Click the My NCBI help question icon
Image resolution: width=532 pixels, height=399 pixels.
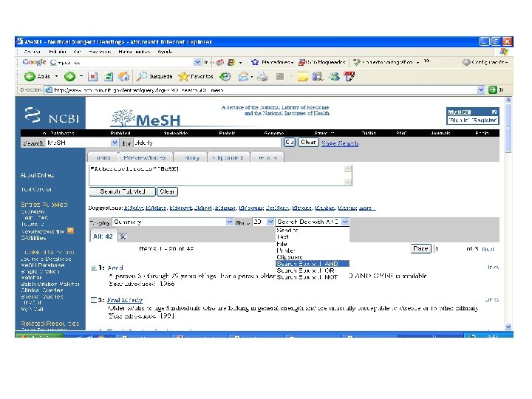494,112
